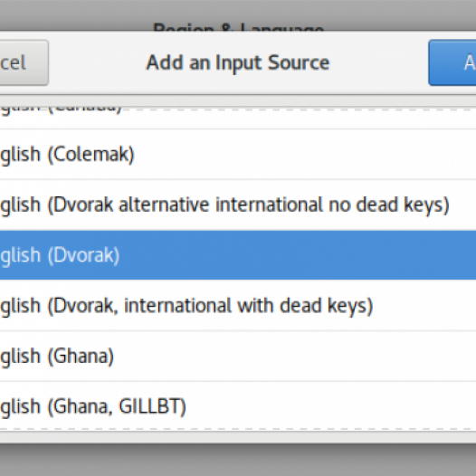Click the dimmed area below the dialog
Image resolution: width=476 pixels, height=476 pixels.
pyautogui.click(x=238, y=460)
